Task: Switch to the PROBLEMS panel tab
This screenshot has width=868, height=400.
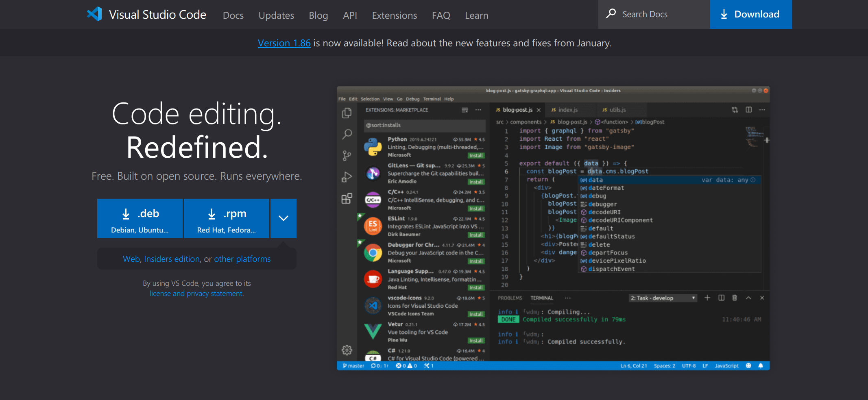Action: tap(510, 298)
